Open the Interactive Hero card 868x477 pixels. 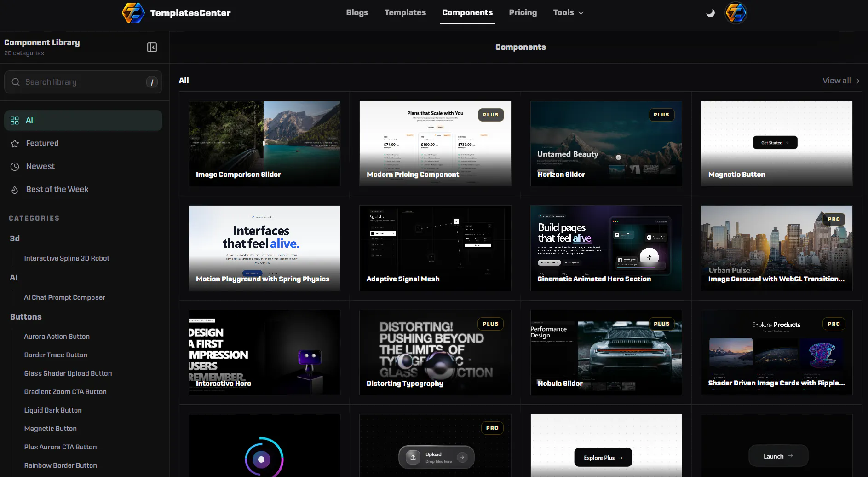(x=264, y=352)
